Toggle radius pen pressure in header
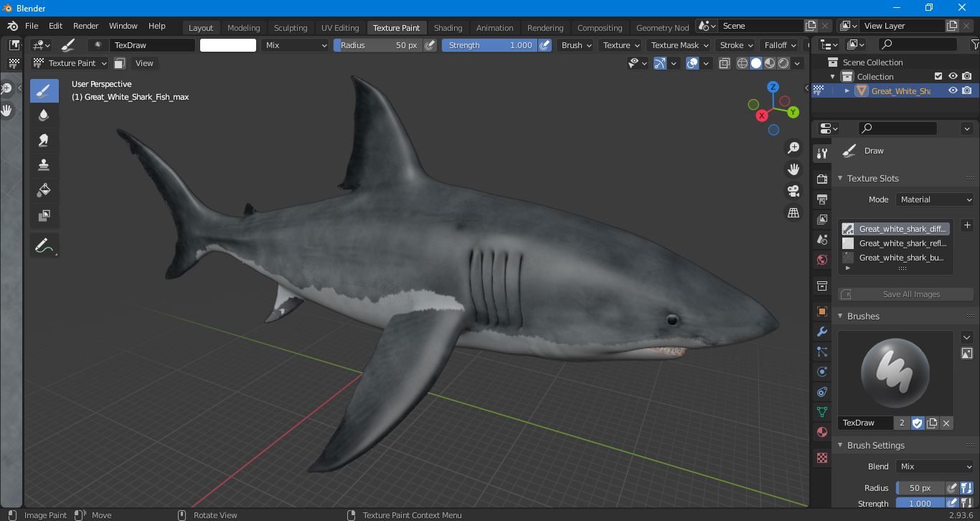980x521 pixels. [x=430, y=45]
